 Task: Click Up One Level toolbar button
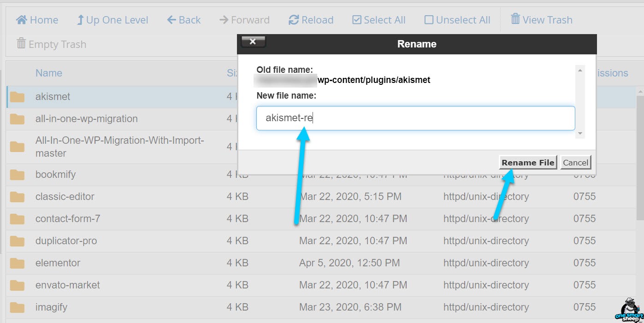click(112, 20)
